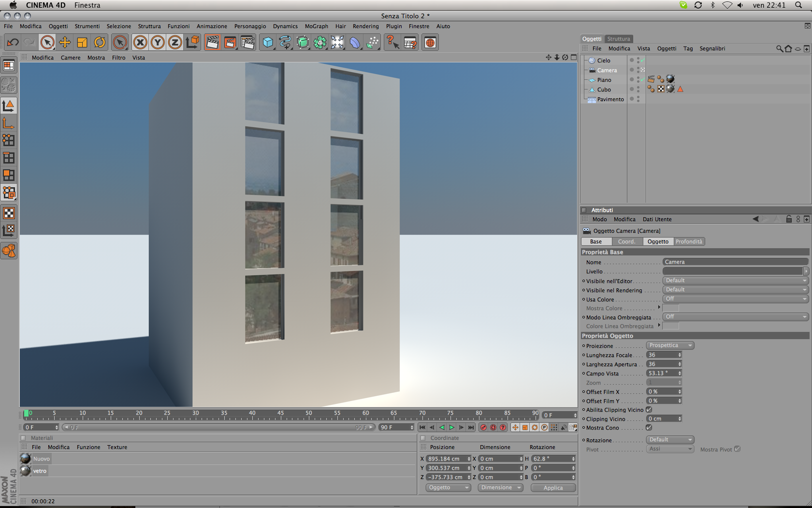Click the Render View clapperboard icon
This screenshot has height=508, width=812.
click(212, 43)
